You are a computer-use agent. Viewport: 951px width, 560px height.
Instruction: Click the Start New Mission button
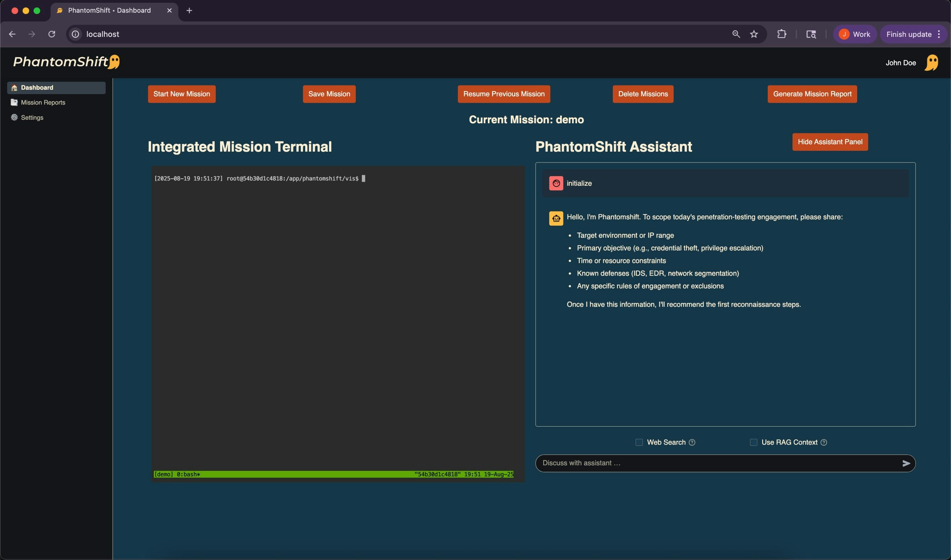(x=181, y=94)
